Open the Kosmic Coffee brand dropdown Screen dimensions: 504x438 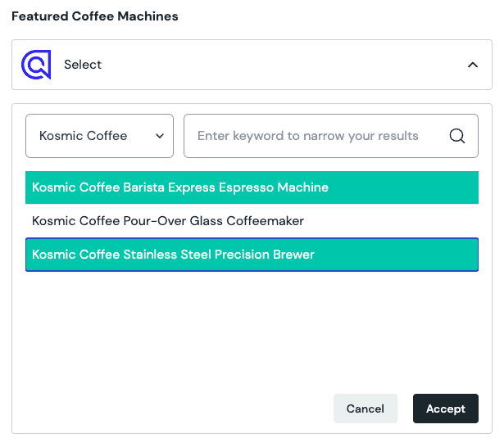[100, 136]
